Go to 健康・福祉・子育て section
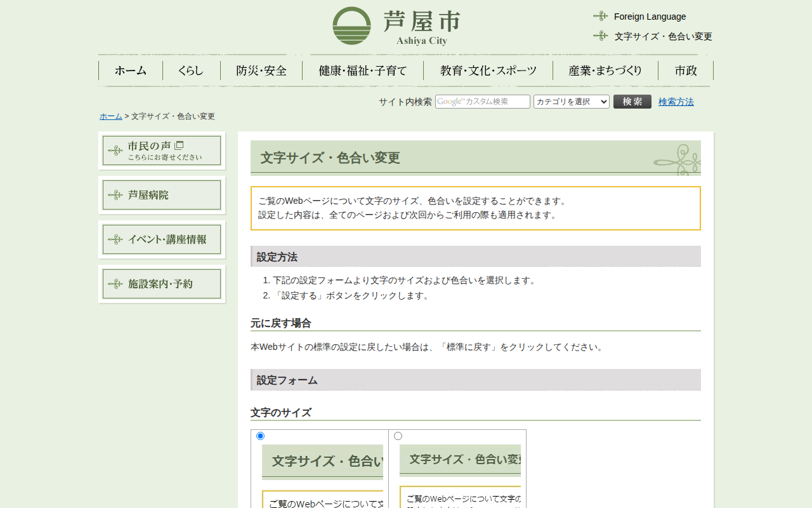The image size is (812, 508). point(362,70)
